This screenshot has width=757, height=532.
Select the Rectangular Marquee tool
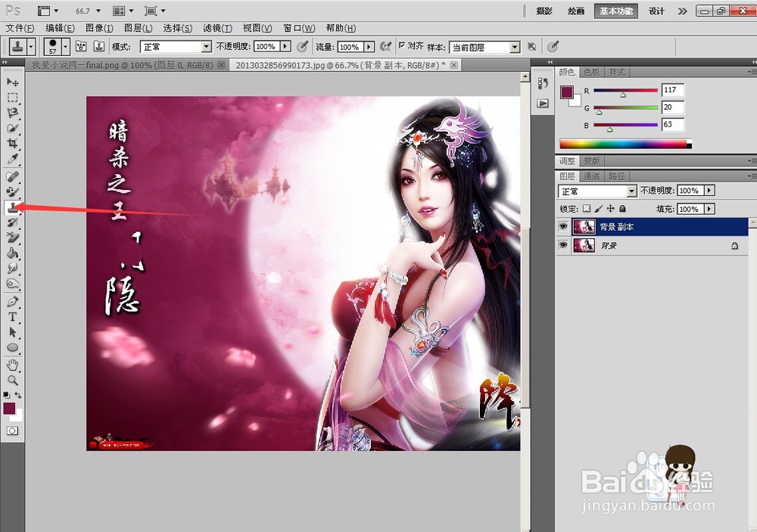point(13,98)
